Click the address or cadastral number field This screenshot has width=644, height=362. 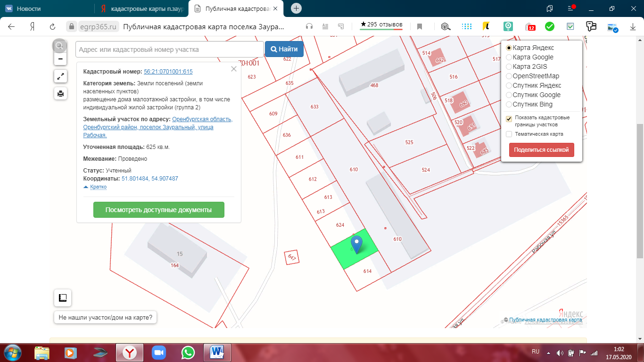(170, 49)
